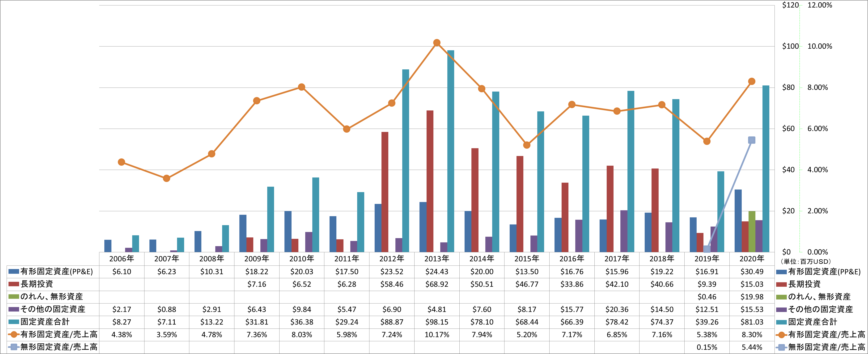
Task: Select the 2007年 orange line marker
Action: (166, 178)
